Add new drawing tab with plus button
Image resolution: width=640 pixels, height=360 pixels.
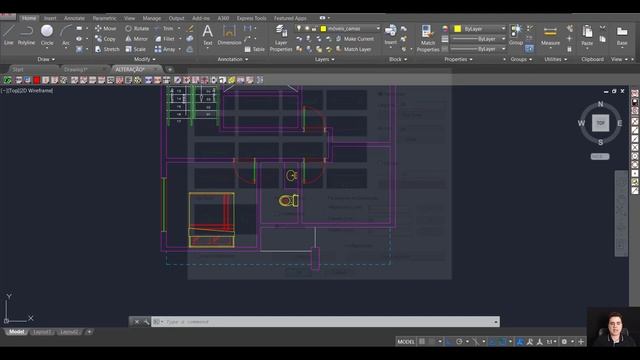click(170, 69)
